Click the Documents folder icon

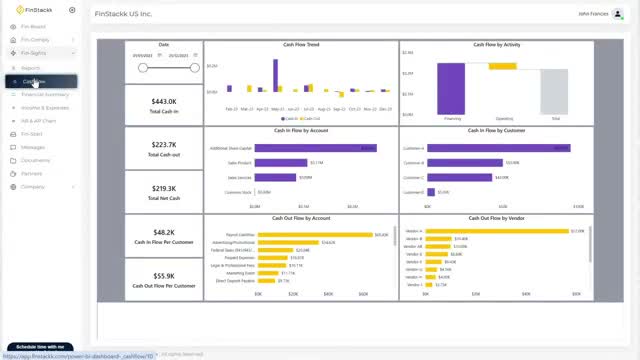tap(13, 160)
